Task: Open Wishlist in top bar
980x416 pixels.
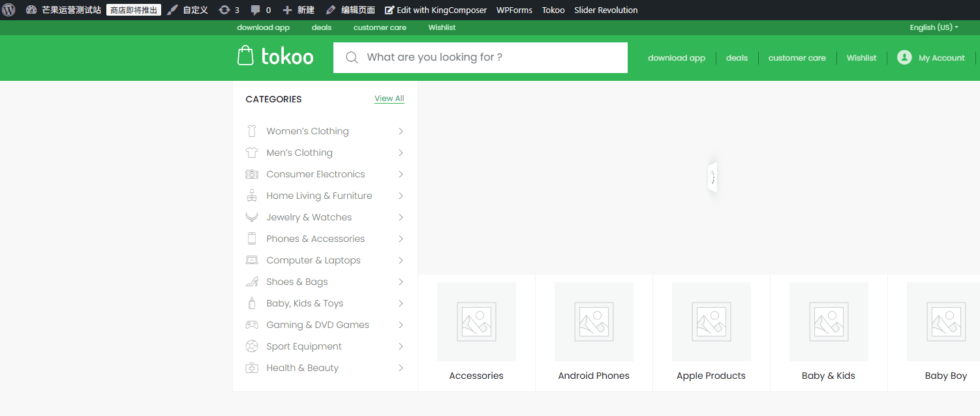Action: point(442,27)
